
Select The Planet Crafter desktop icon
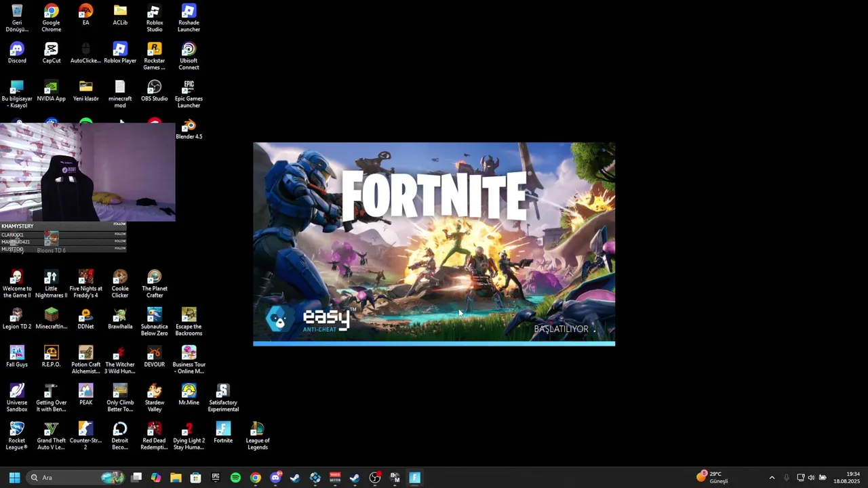point(155,284)
